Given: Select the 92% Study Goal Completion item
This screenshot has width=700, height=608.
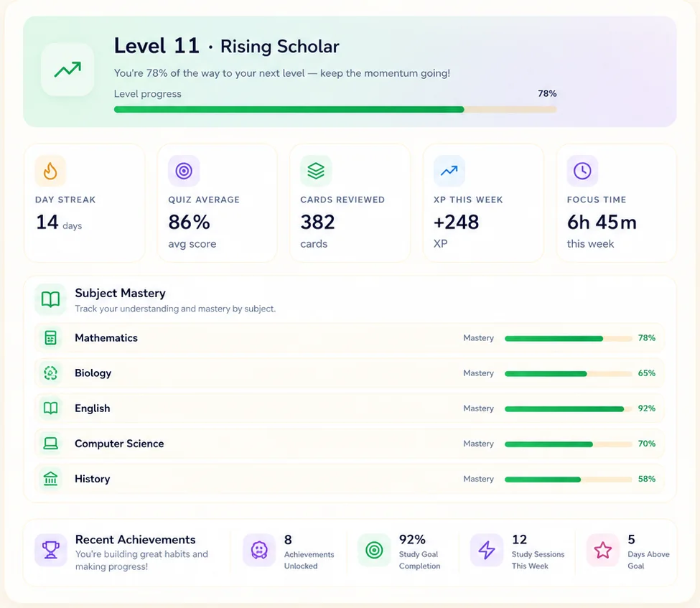Looking at the screenshot, I should coord(400,552).
